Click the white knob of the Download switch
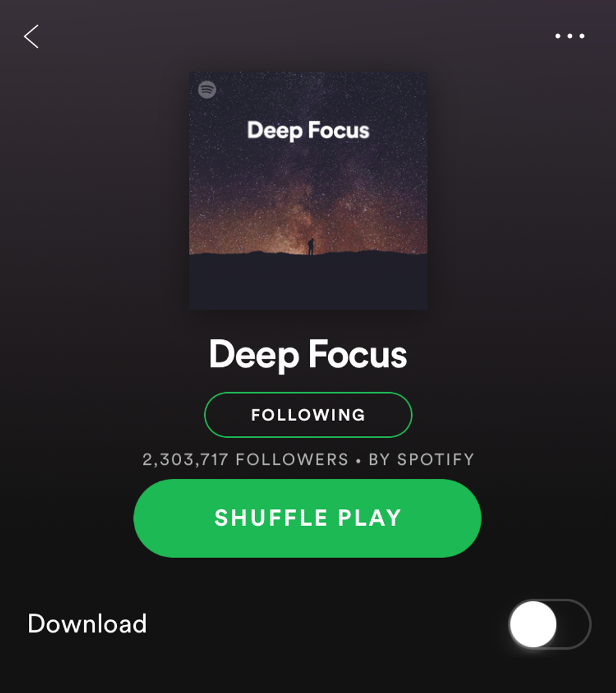616x693 pixels. click(x=533, y=624)
